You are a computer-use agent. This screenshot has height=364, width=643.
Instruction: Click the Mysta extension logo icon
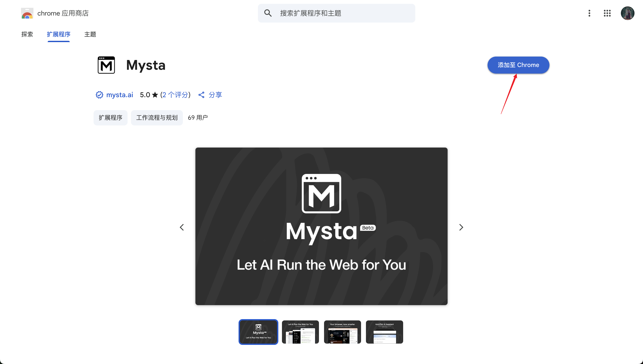106,65
